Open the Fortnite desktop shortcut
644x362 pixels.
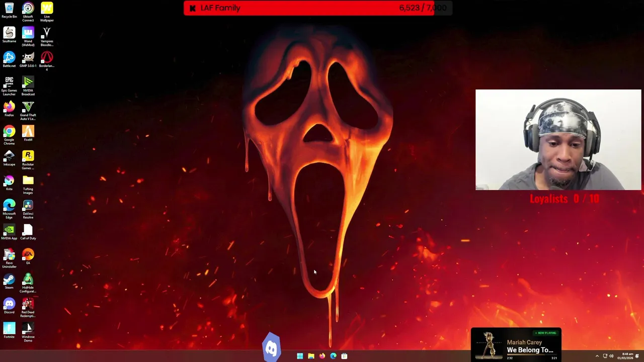coord(9,330)
